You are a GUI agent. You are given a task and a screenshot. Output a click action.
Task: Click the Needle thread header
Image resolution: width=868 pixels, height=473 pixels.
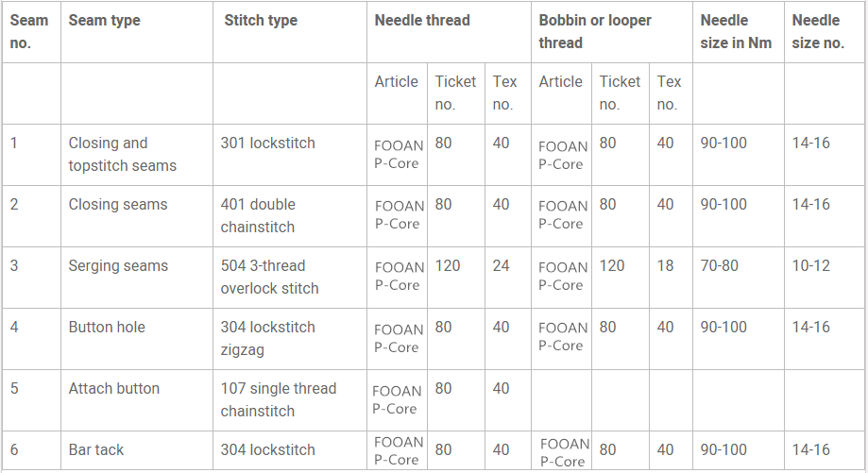point(449,32)
